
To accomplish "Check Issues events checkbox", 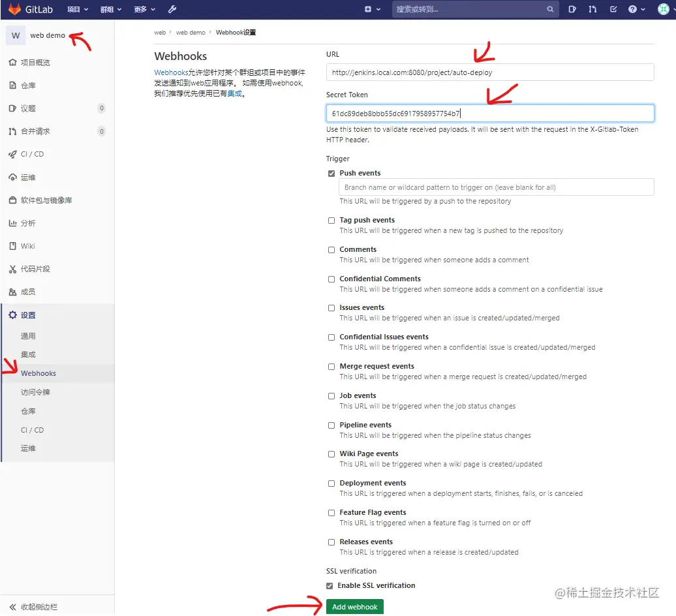I will (331, 308).
